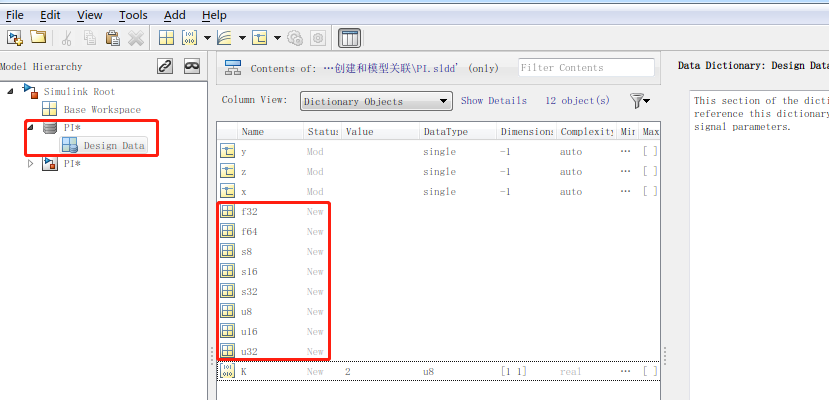Click the 12 object(s) link
This screenshot has height=400, width=829.
(577, 100)
